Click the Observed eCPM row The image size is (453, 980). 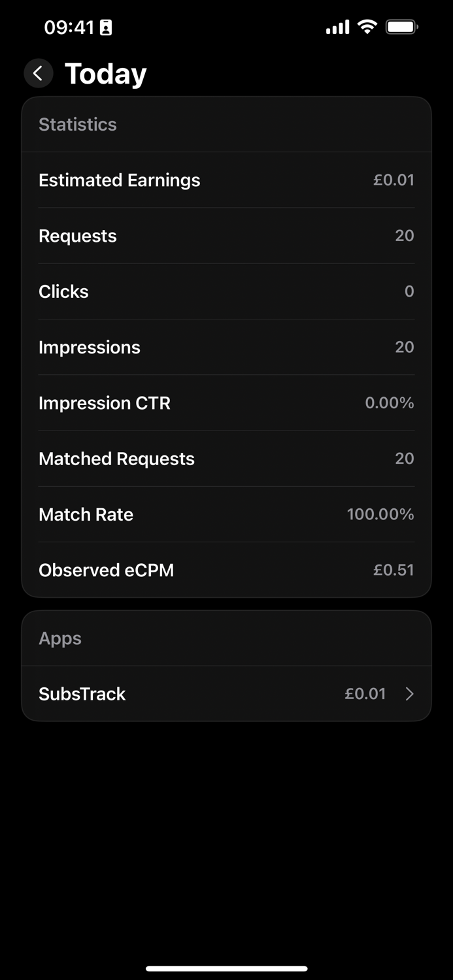point(226,570)
